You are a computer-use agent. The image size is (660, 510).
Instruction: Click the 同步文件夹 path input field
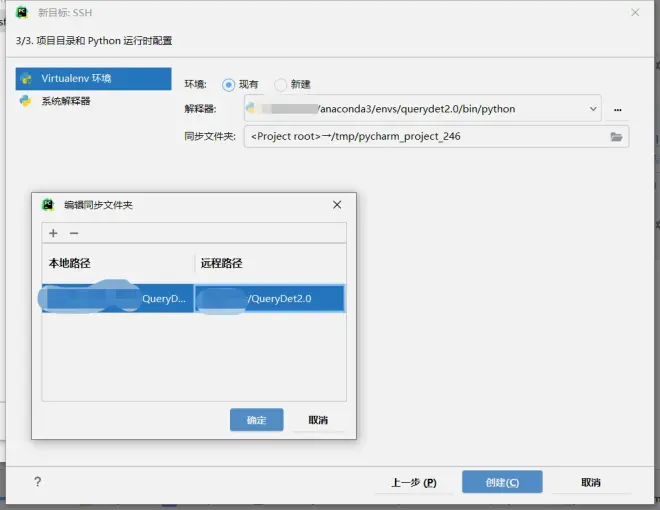427,137
